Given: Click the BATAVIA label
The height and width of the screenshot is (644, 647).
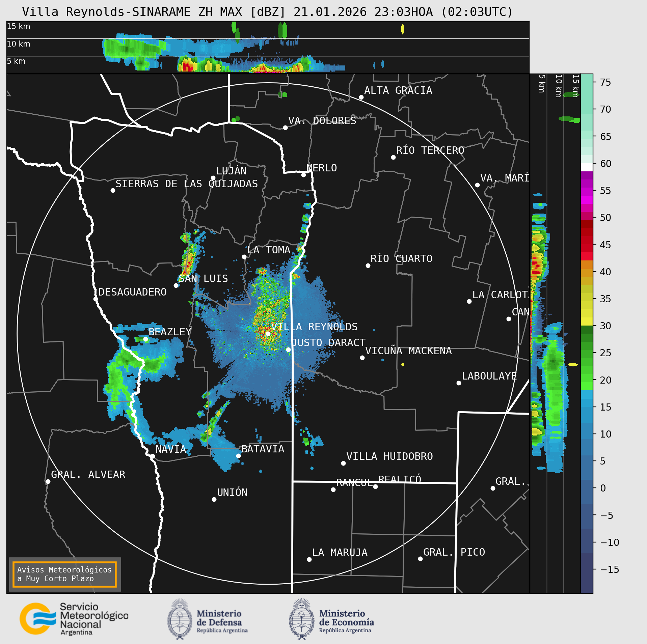Looking at the screenshot, I should [263, 449].
